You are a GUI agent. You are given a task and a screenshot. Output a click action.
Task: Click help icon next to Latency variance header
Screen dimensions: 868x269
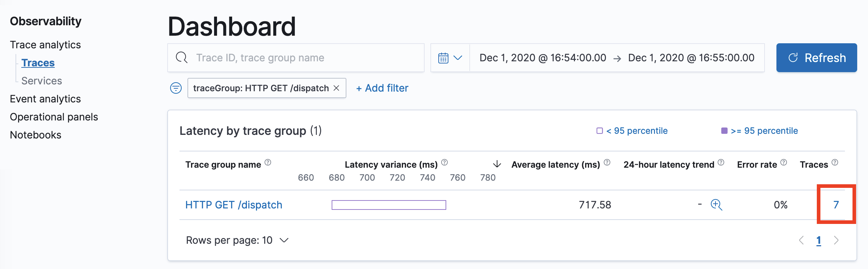[x=444, y=162]
